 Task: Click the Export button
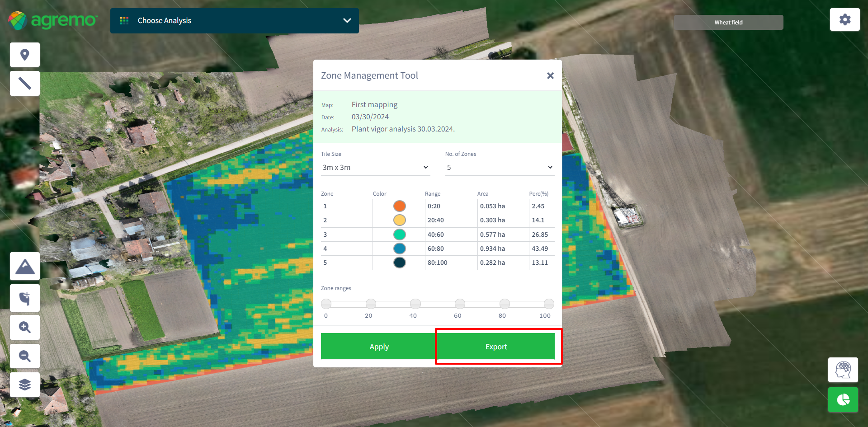496,347
